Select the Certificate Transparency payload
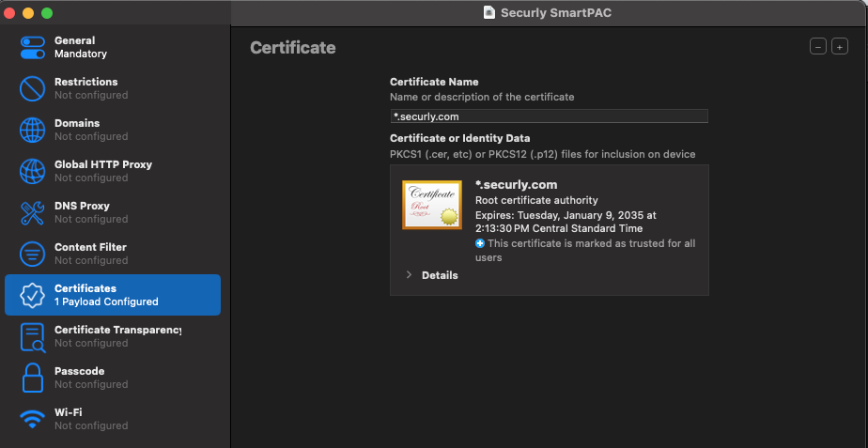868x448 pixels. tap(113, 336)
